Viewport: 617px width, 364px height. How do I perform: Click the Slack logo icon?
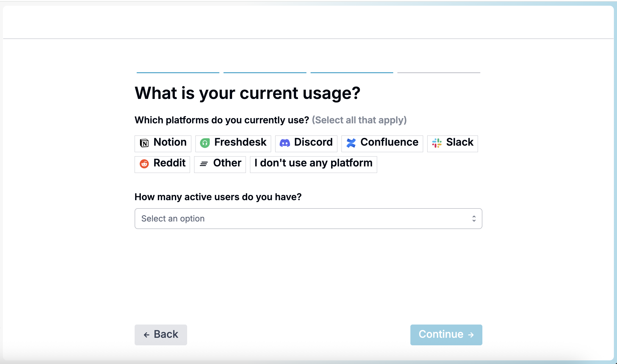tap(437, 143)
